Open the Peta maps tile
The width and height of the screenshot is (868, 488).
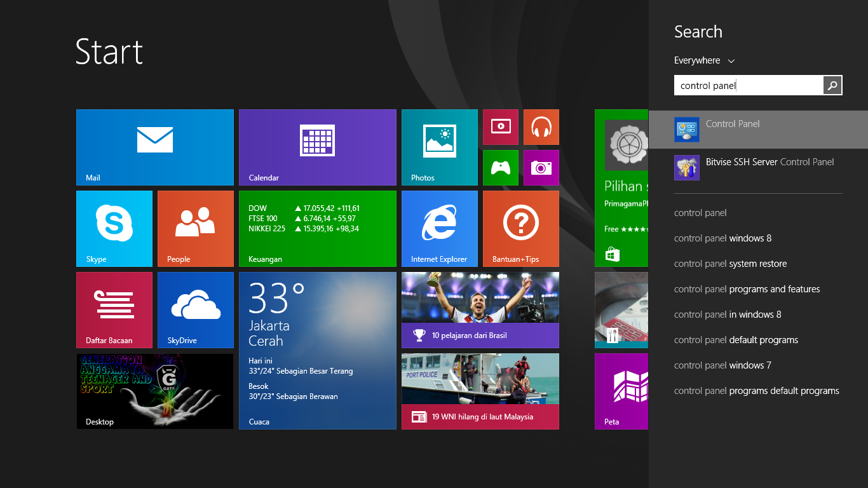coord(621,391)
